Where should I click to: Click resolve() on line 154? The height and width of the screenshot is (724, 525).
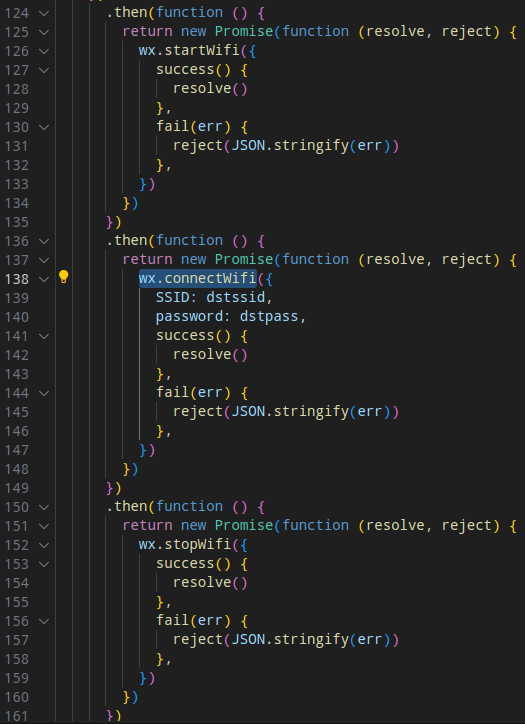click(x=210, y=583)
